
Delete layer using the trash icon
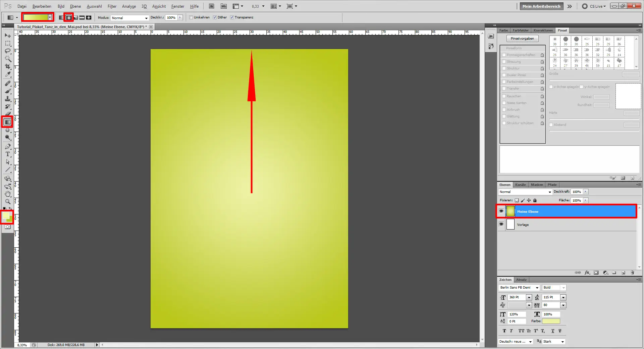coord(633,272)
